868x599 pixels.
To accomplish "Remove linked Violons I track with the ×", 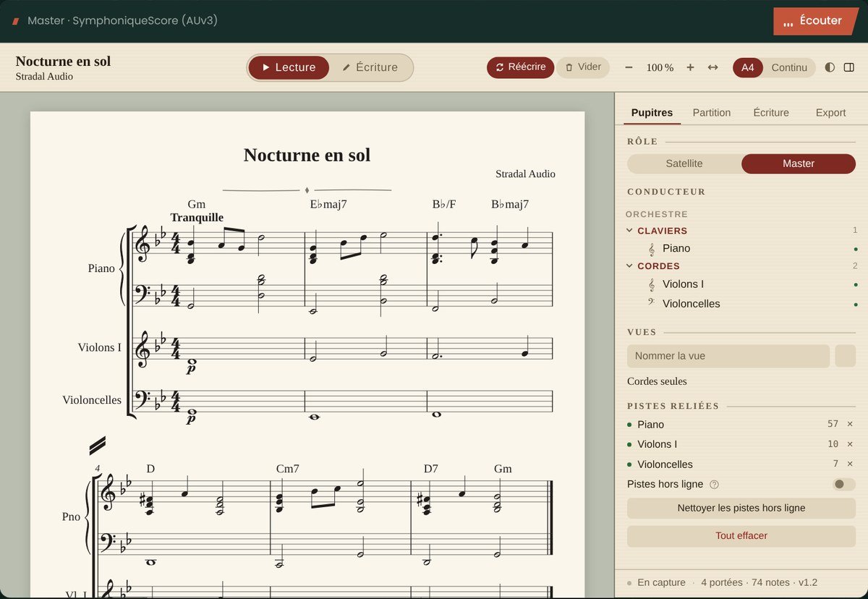I will (x=850, y=444).
